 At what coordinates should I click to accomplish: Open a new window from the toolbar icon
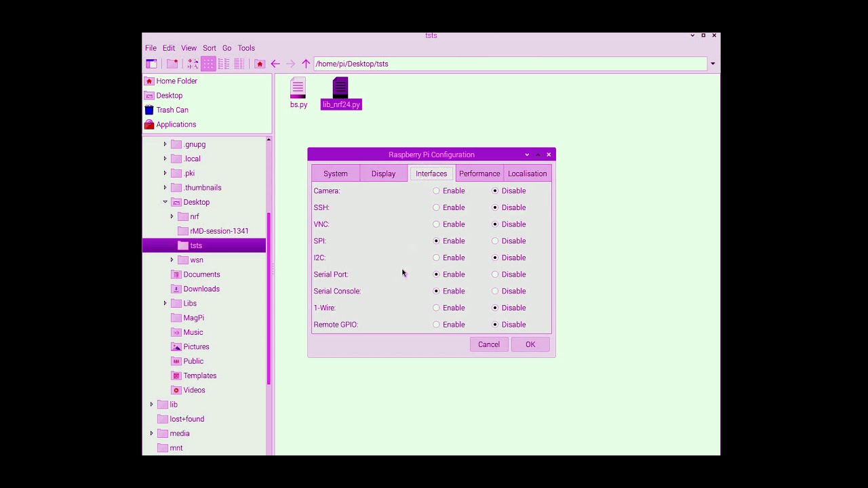click(x=151, y=64)
